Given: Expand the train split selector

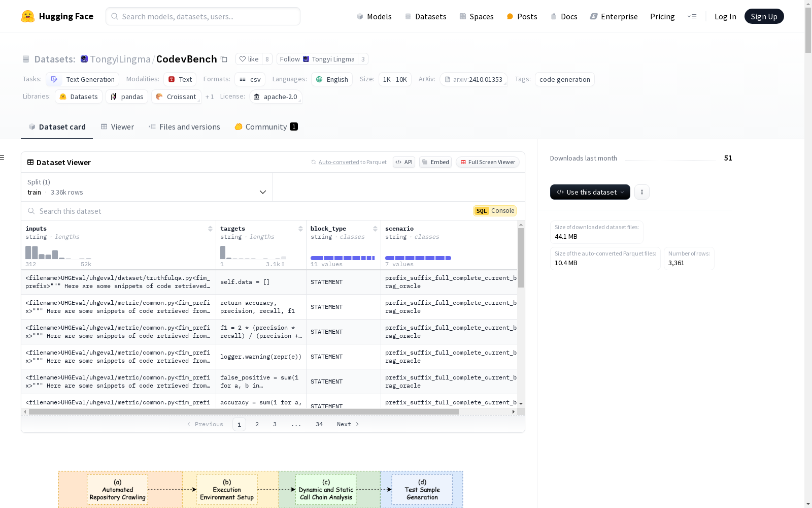Looking at the screenshot, I should (x=147, y=187).
